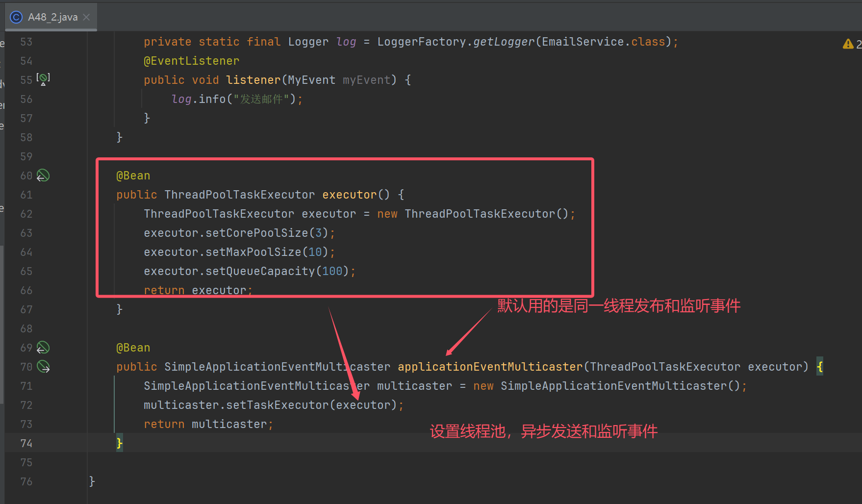Click line number 59 in the gutter
This screenshot has height=504, width=862.
[x=26, y=156]
